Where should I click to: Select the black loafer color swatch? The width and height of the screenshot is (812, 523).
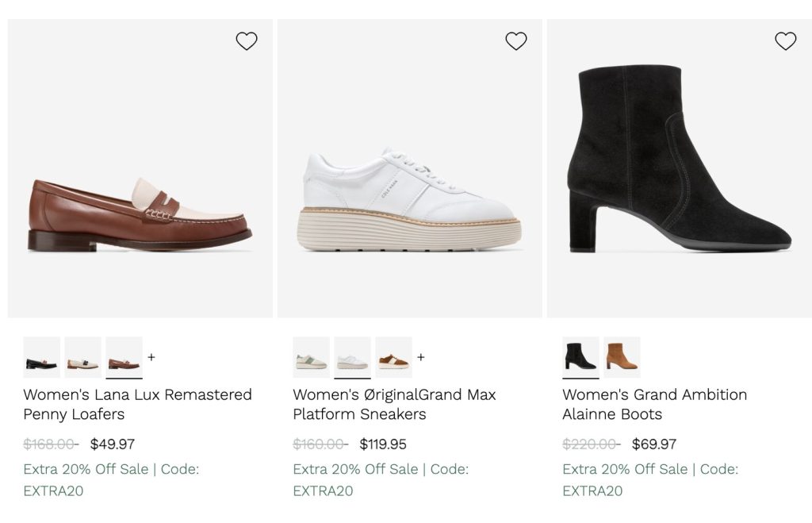[41, 357]
